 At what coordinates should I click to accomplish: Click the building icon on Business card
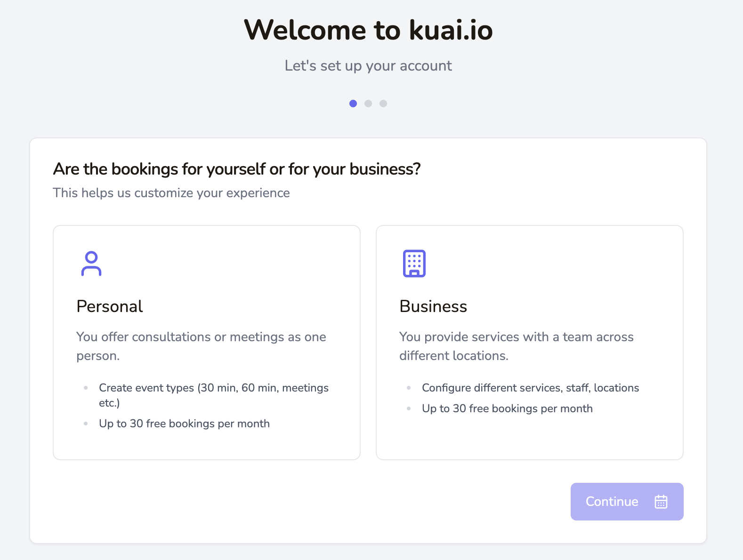click(414, 264)
